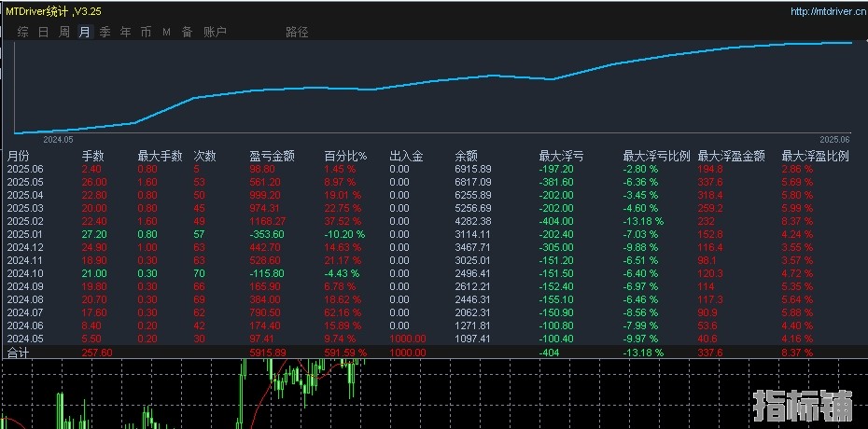Click the max drawdown -404.00 cell
The width and height of the screenshot is (868, 429).
[x=556, y=221]
